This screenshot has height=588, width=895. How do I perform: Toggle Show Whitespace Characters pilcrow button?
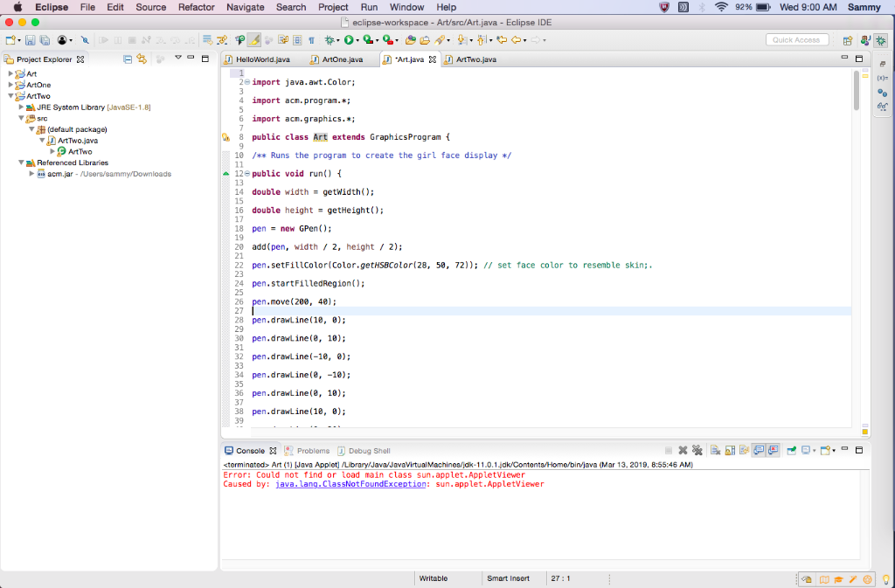click(311, 40)
